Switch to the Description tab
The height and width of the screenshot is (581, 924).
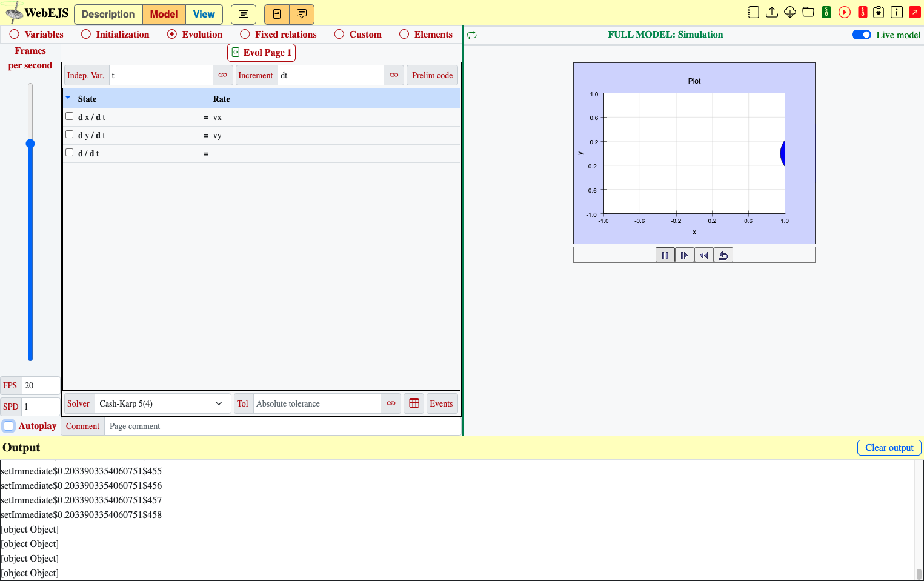(x=108, y=14)
